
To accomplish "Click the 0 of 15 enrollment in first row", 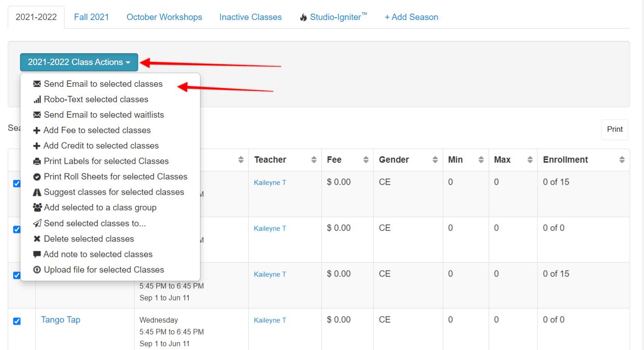I will tap(556, 182).
